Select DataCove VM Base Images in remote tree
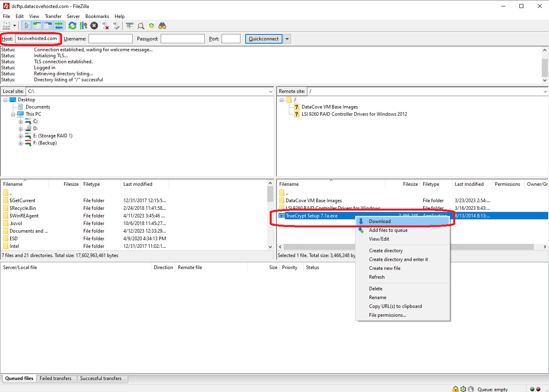 click(330, 107)
